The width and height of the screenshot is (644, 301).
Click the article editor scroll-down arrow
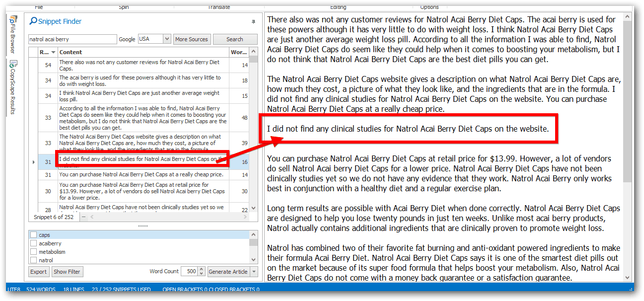click(628, 278)
